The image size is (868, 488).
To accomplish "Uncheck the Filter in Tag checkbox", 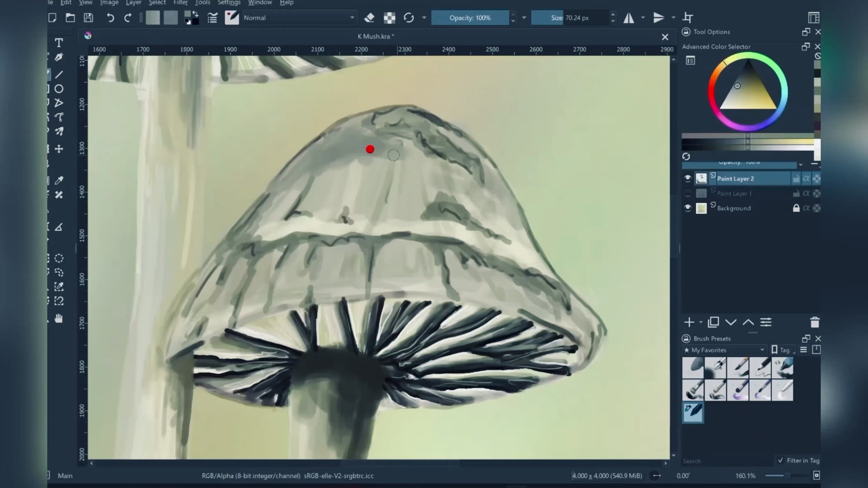I will pyautogui.click(x=780, y=460).
